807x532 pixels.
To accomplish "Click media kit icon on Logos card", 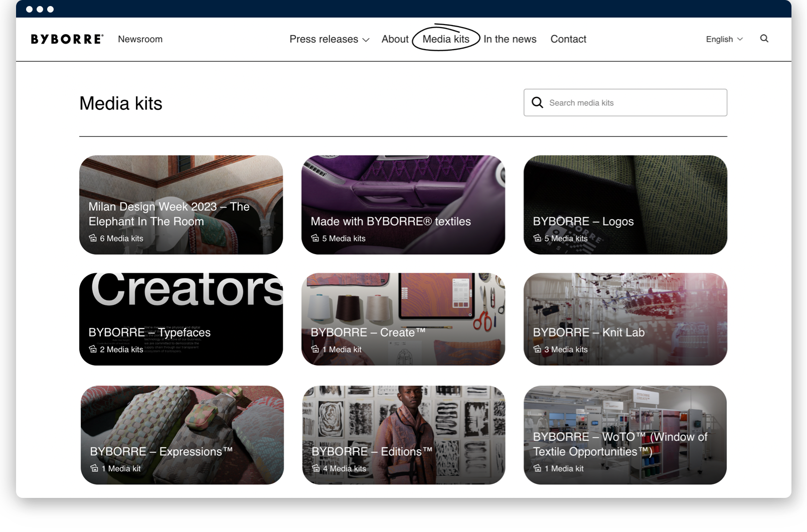I will (x=537, y=238).
